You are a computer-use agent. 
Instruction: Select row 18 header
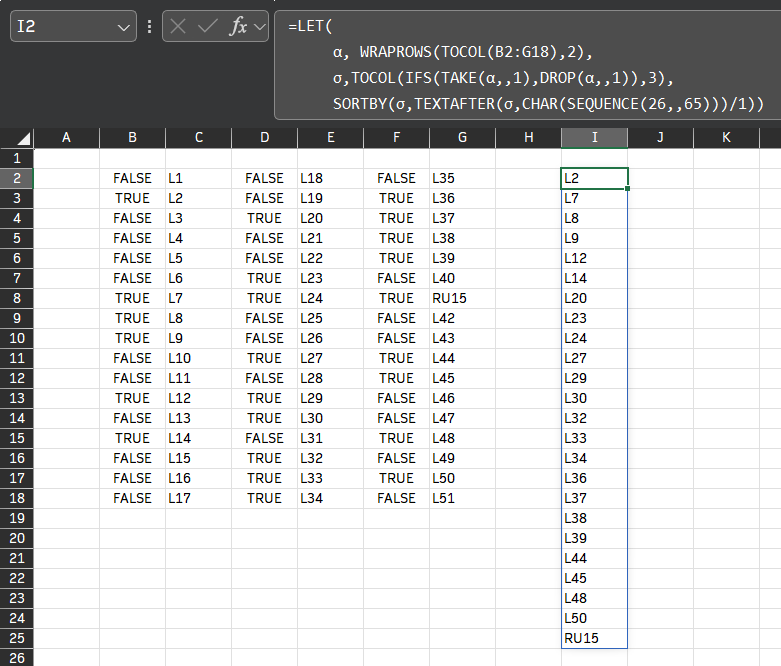16,498
